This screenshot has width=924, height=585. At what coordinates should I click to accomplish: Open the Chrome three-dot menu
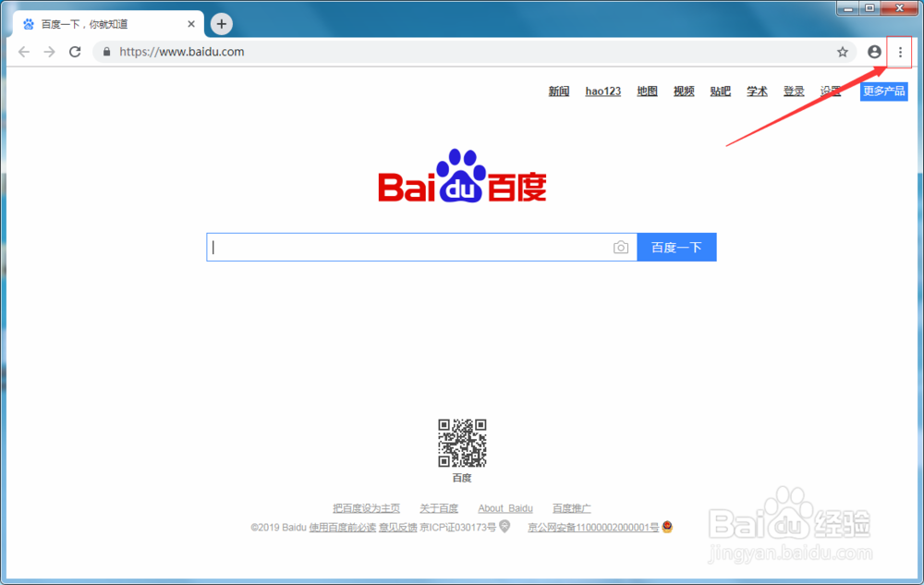(900, 53)
